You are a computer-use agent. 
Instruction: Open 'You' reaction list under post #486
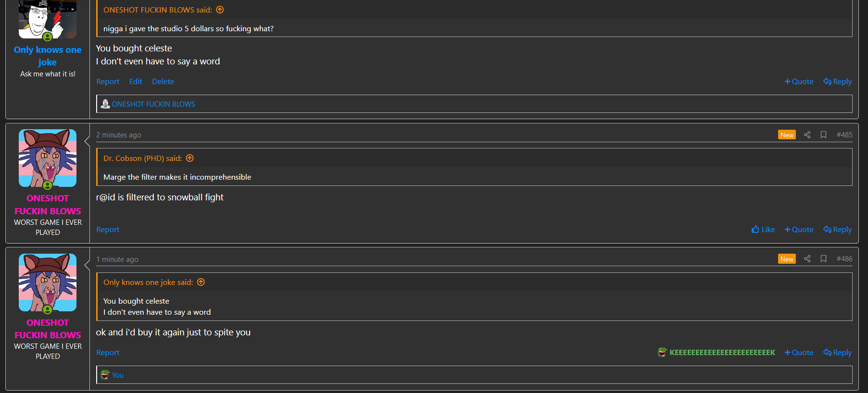[117, 375]
